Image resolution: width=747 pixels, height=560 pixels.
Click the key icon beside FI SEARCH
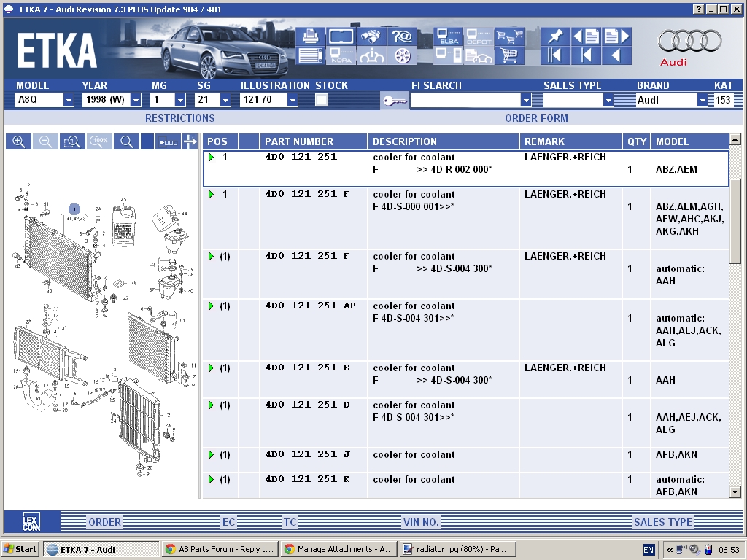click(x=395, y=101)
